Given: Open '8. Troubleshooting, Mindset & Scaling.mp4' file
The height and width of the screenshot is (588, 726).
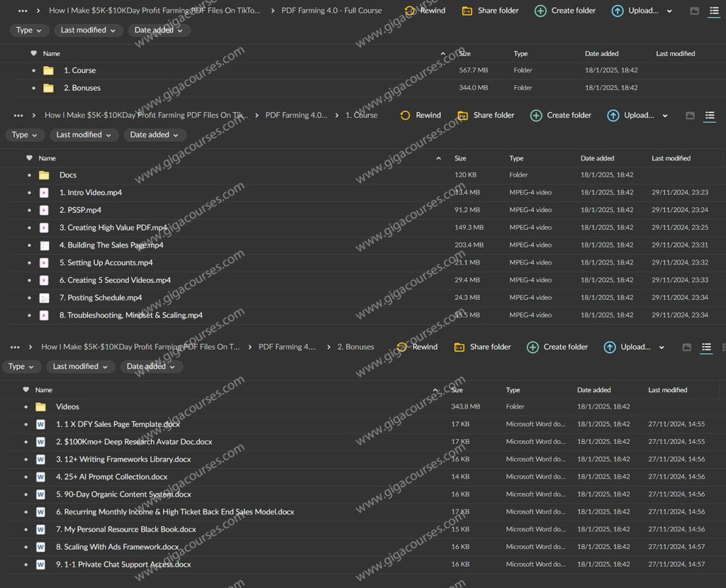Looking at the screenshot, I should [130, 316].
